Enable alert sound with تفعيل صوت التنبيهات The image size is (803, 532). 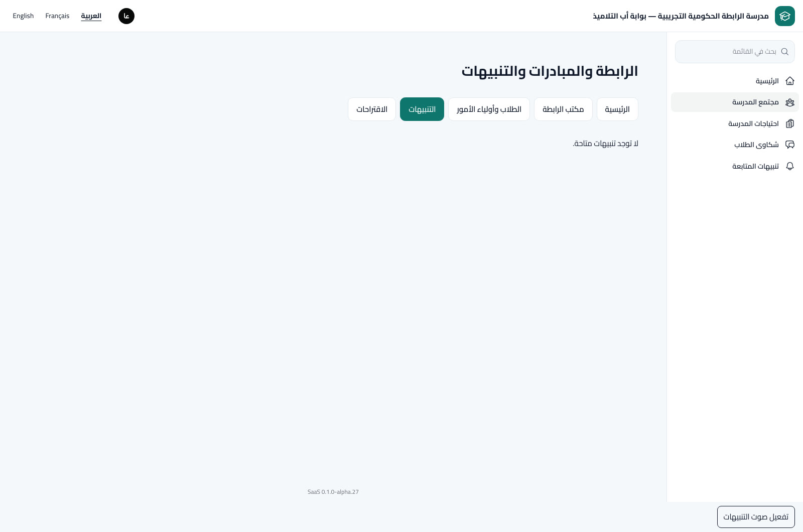pos(756,517)
